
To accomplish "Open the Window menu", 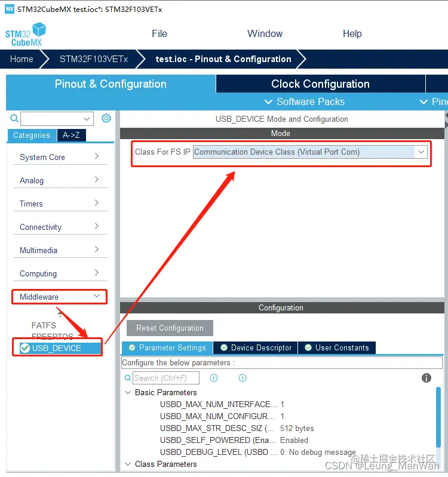I will coord(265,33).
